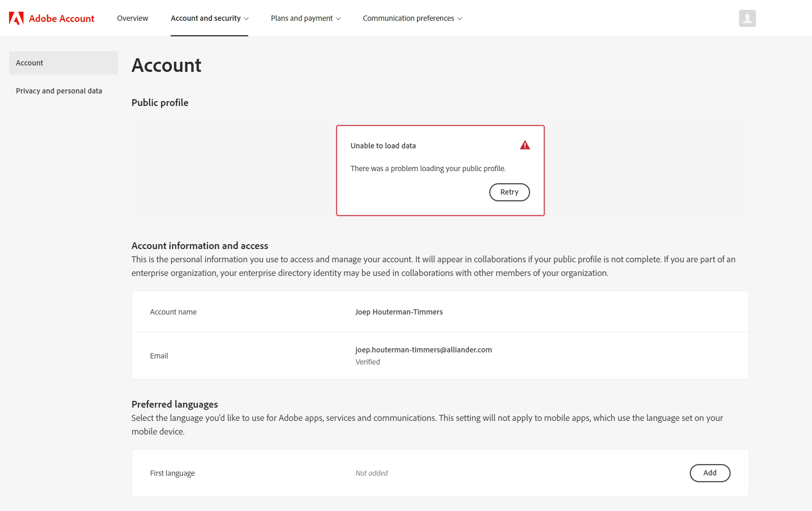Click the Verified status text
This screenshot has height=511, width=812.
(367, 362)
